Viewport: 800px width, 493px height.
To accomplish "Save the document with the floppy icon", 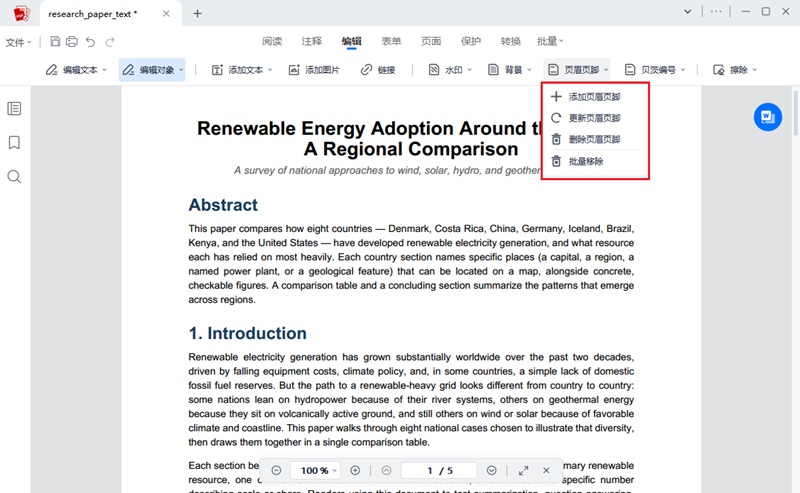I will pos(55,41).
